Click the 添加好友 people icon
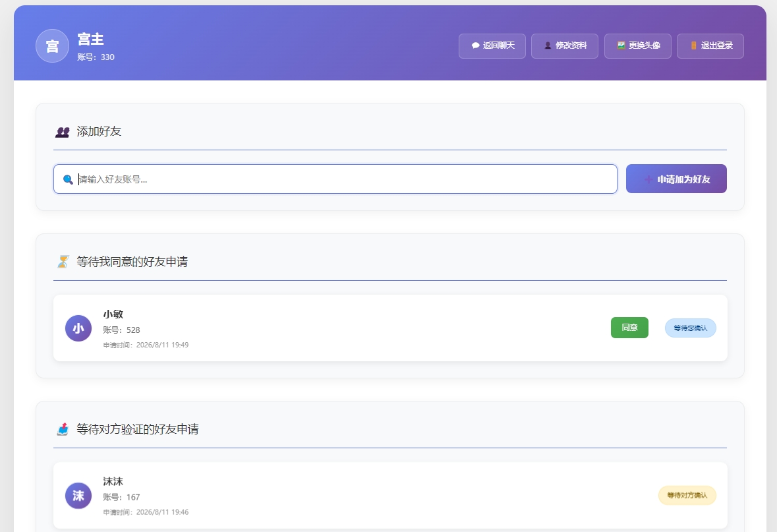 coord(63,132)
